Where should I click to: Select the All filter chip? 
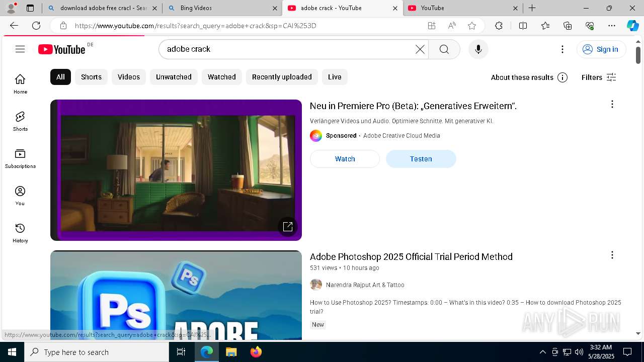[x=60, y=77]
